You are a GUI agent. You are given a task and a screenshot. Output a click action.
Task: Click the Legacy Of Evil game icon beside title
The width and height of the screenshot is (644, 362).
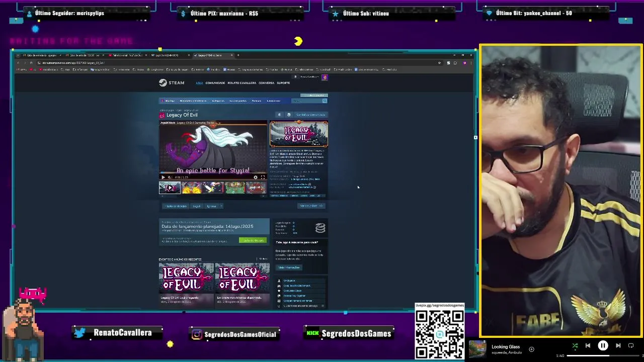[x=162, y=115]
